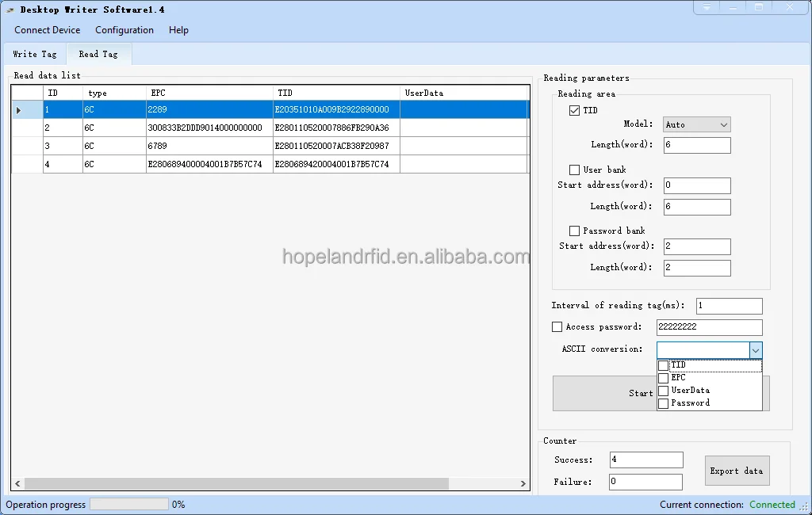Switch to the Write Tag tab
Viewport: 812px width, 515px height.
(35, 54)
